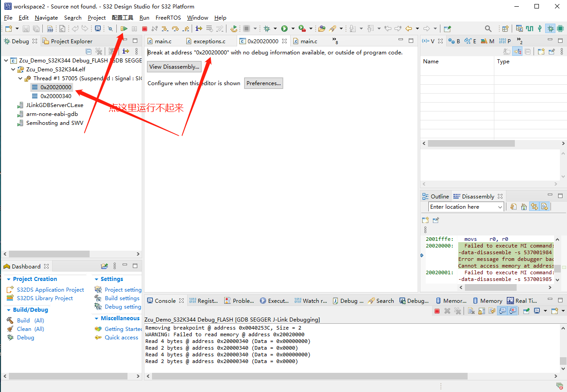Open the FreeRTOS menu

pyautogui.click(x=168, y=17)
